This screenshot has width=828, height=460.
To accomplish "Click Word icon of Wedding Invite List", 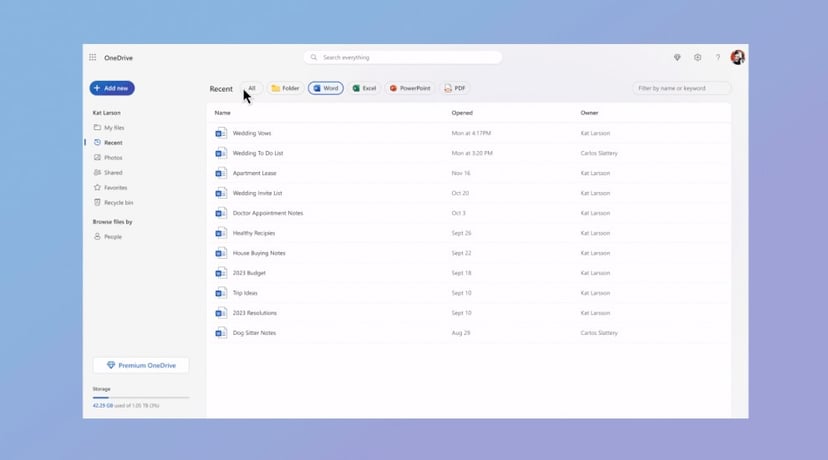I will [221, 193].
